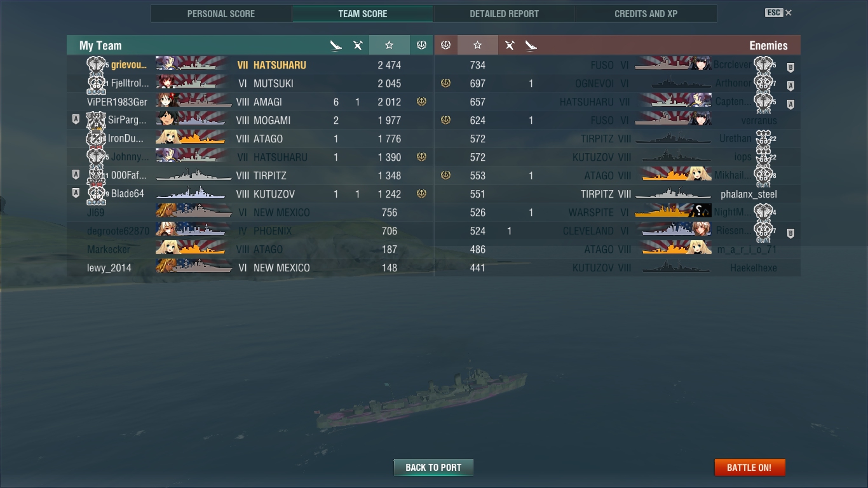This screenshot has height=488, width=868.
Task: Select the Team Score tab
Action: click(363, 13)
